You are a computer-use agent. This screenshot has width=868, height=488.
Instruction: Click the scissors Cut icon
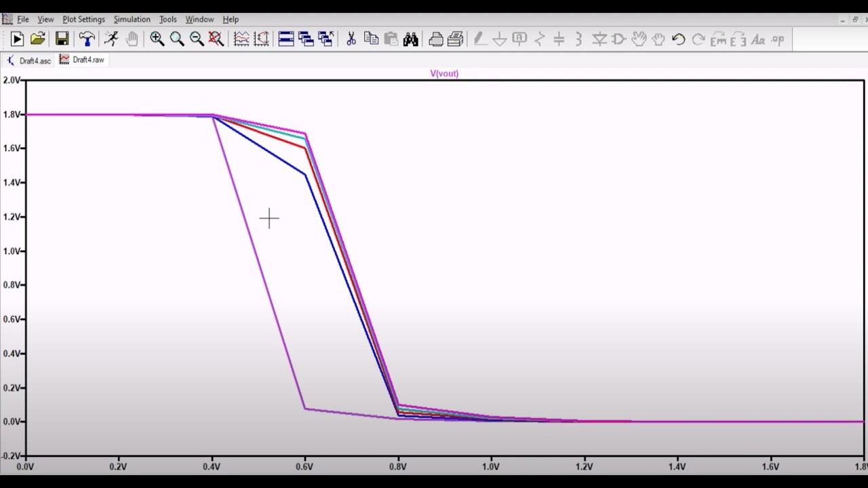[x=351, y=39]
